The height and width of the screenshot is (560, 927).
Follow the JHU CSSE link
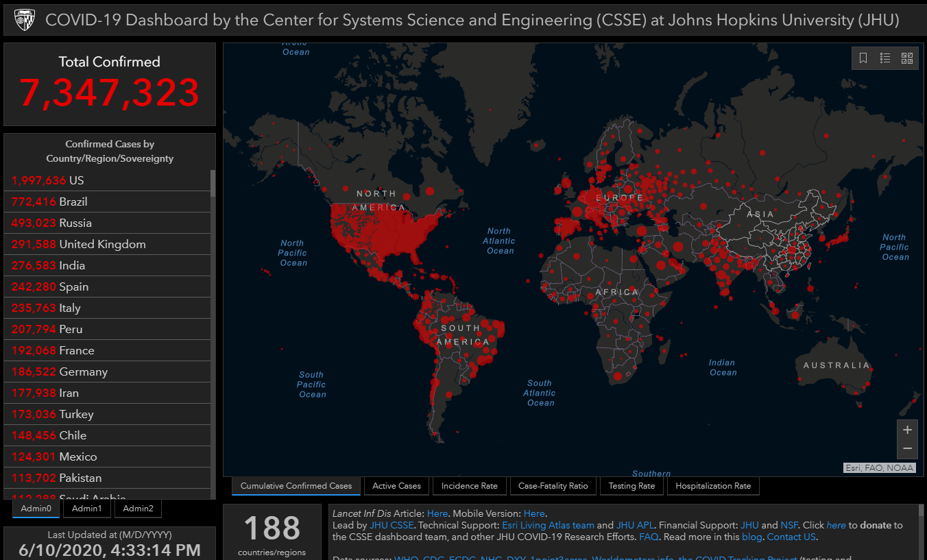391,526
